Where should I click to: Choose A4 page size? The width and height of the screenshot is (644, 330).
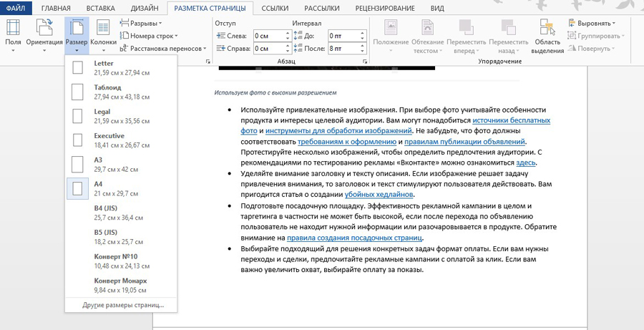[x=121, y=189]
